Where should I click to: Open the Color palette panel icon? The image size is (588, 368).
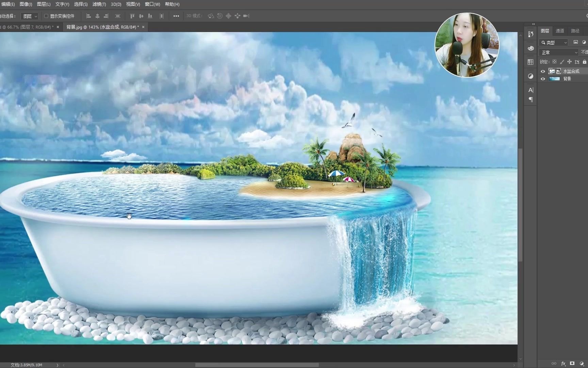(530, 48)
